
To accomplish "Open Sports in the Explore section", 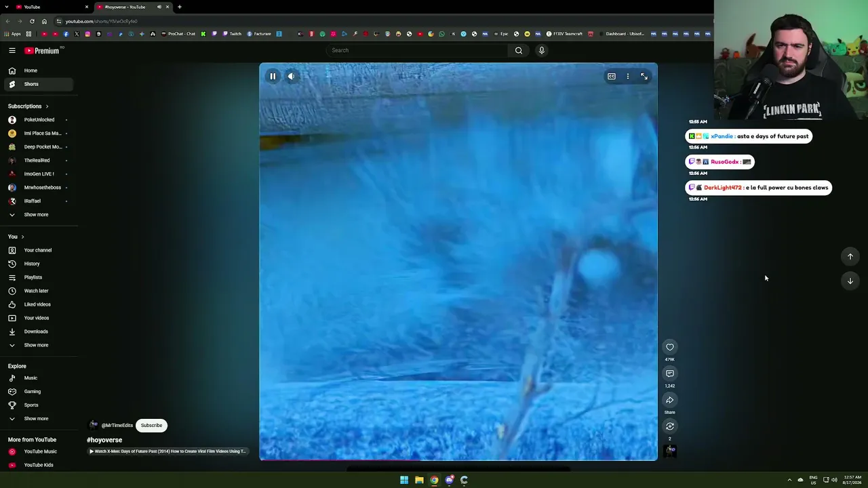I will [39, 405].
